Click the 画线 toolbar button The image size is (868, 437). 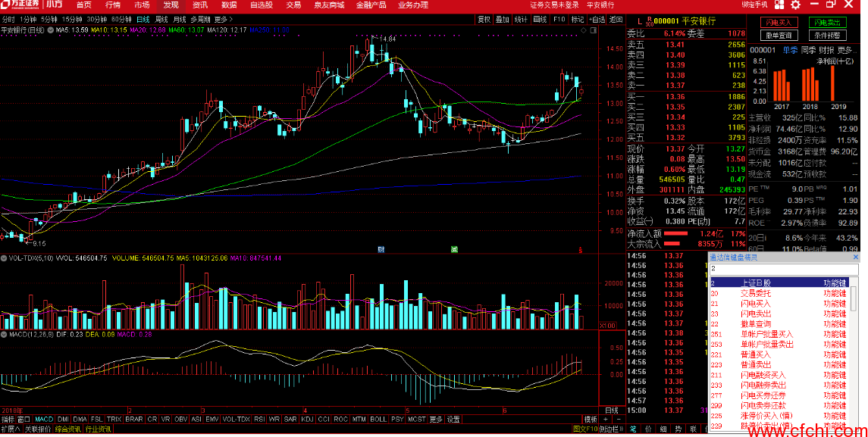(540, 20)
